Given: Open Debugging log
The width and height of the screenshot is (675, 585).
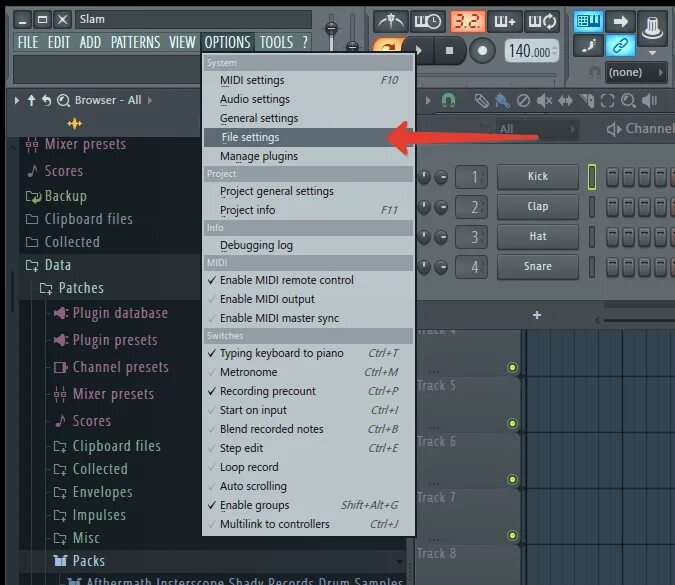Looking at the screenshot, I should [x=308, y=245].
